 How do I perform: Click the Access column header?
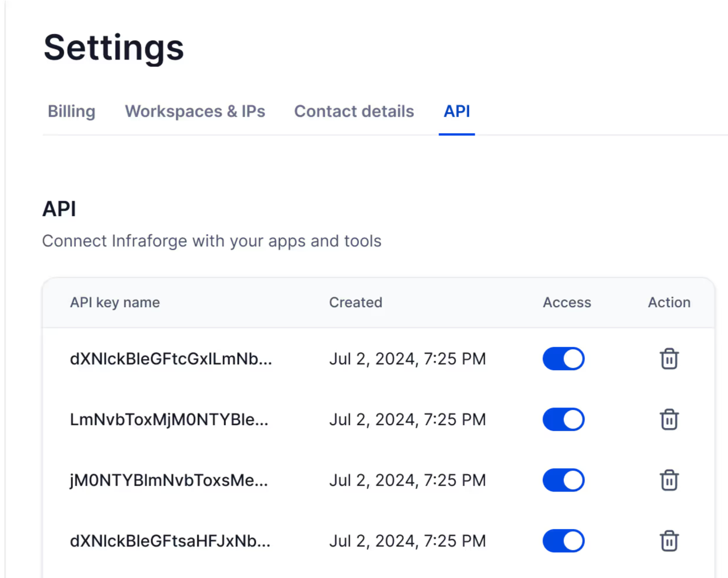567,302
